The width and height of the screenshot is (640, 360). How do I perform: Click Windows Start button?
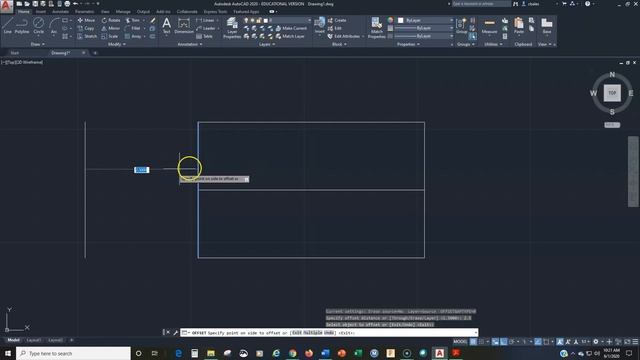(x=8, y=353)
